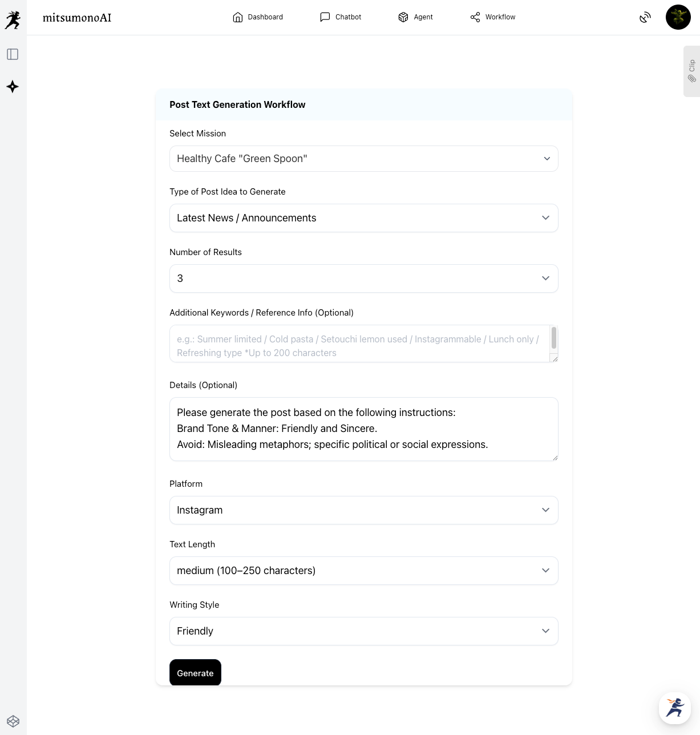Switch to the Chatbot tab
This screenshot has height=735, width=700.
341,17
